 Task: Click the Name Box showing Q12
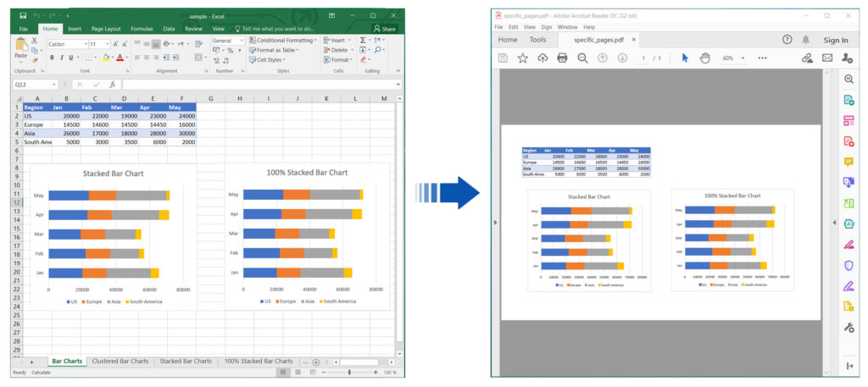32,85
